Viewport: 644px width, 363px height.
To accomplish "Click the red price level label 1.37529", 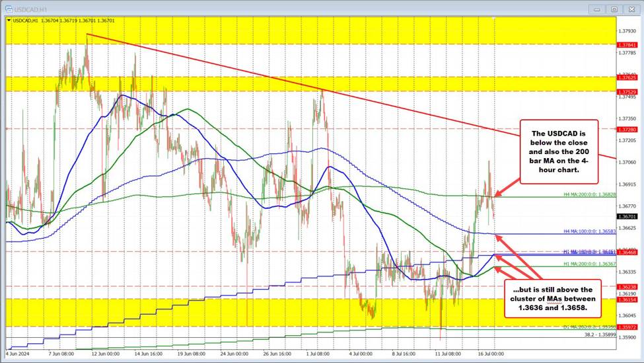I will pyautogui.click(x=627, y=92).
